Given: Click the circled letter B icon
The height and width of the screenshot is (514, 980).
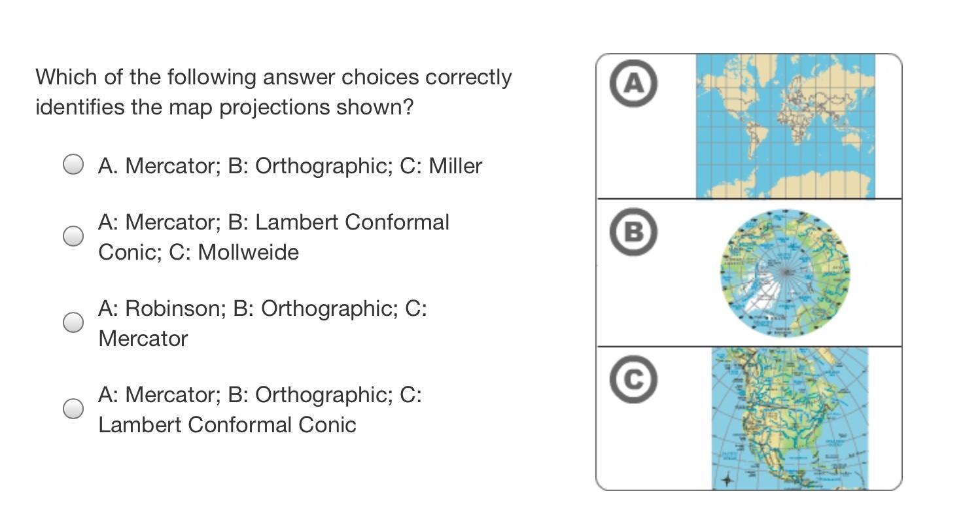Looking at the screenshot, I should (x=633, y=231).
